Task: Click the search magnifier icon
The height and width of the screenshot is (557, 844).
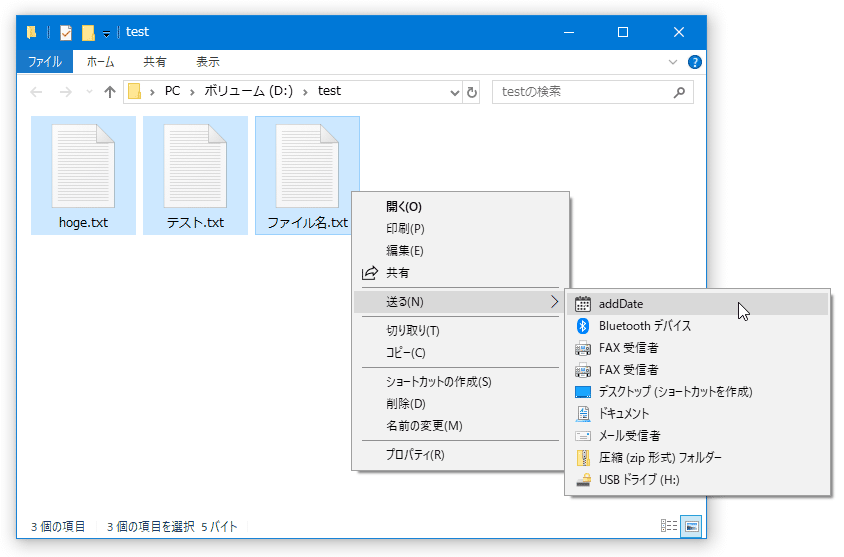Action: click(x=679, y=92)
